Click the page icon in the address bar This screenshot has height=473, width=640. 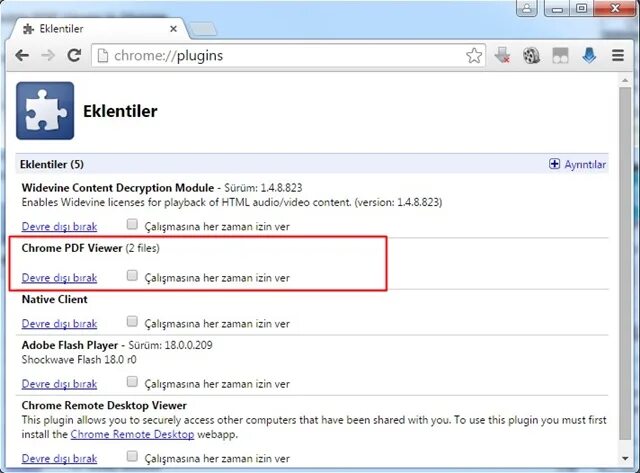(103, 56)
